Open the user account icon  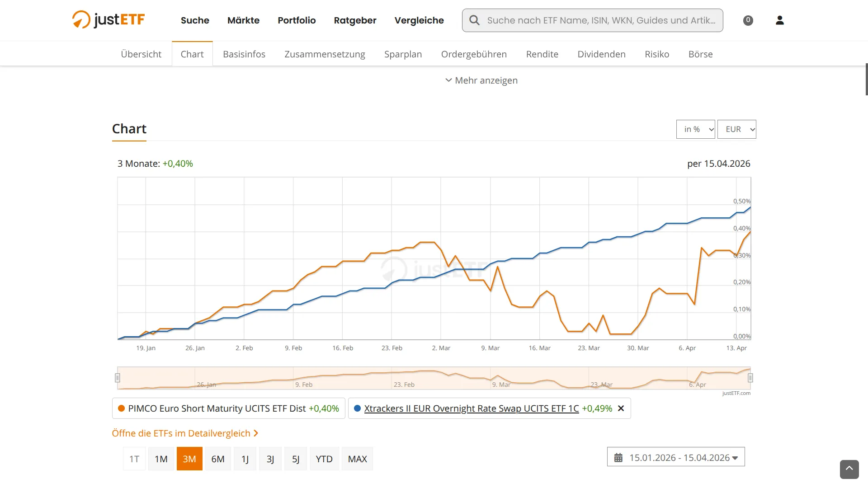click(x=779, y=20)
